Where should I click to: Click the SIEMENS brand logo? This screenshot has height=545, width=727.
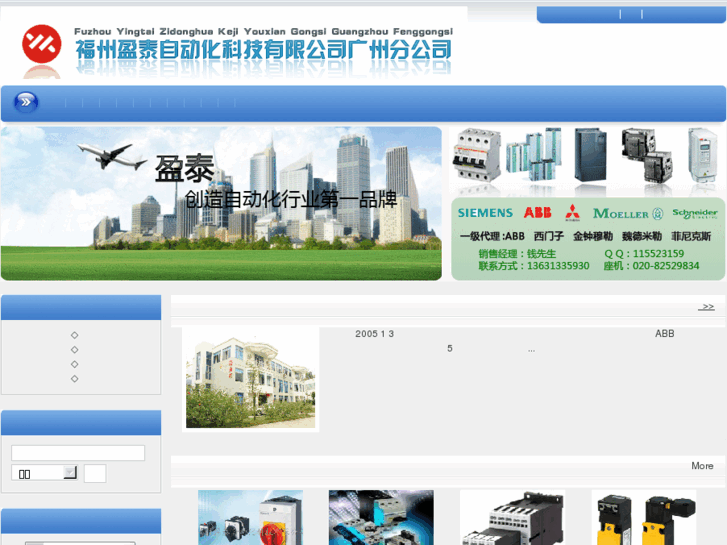485,213
